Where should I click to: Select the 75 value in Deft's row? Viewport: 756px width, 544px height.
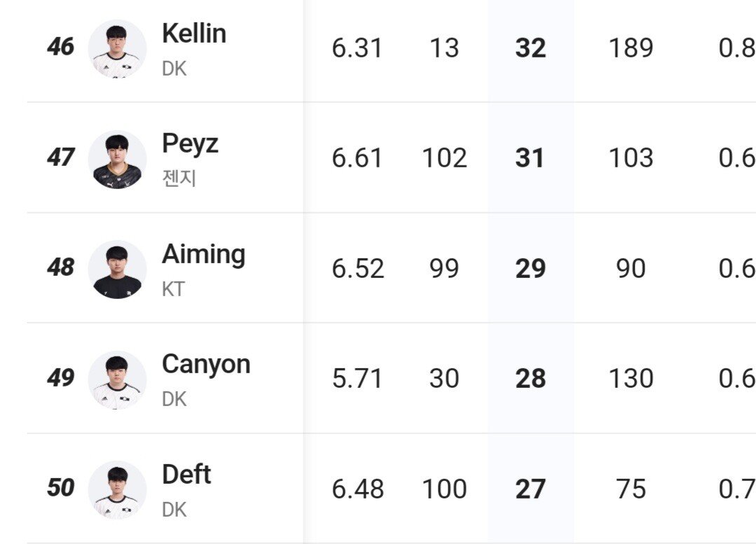631,489
